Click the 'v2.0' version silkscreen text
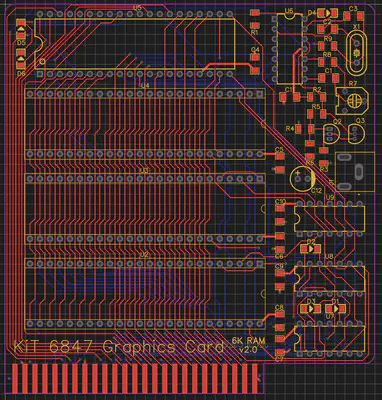The height and width of the screenshot is (400, 382). click(x=248, y=350)
